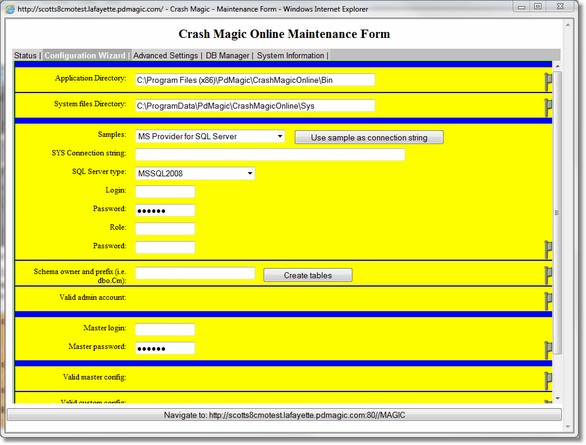This screenshot has width=586, height=445.
Task: Open the System Information tab
Action: (x=290, y=55)
